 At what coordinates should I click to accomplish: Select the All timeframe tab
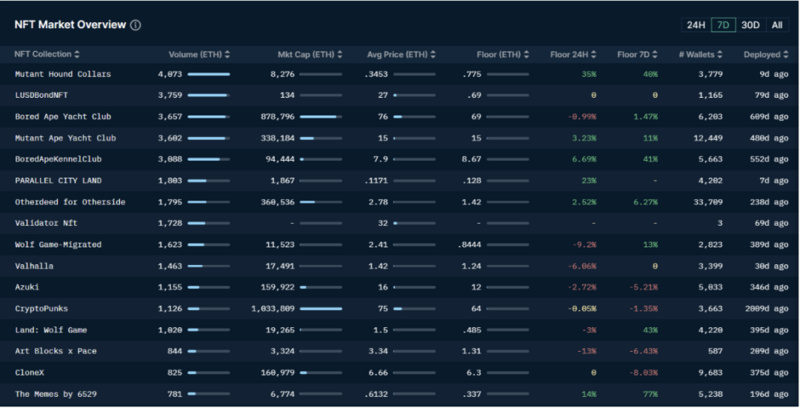777,25
